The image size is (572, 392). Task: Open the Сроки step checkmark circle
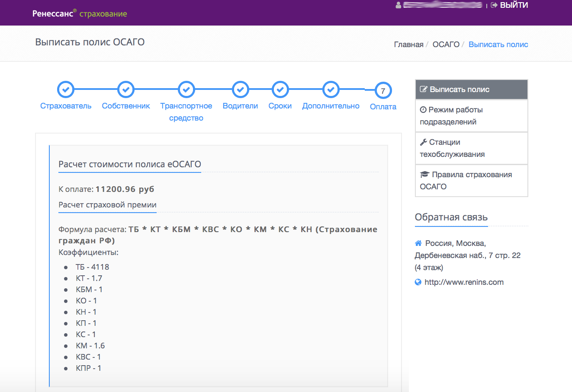click(x=280, y=90)
